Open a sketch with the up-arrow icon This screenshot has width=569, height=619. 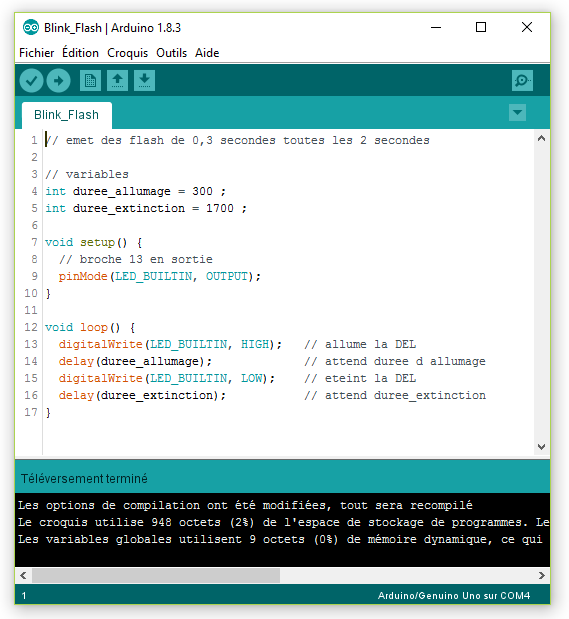(117, 81)
